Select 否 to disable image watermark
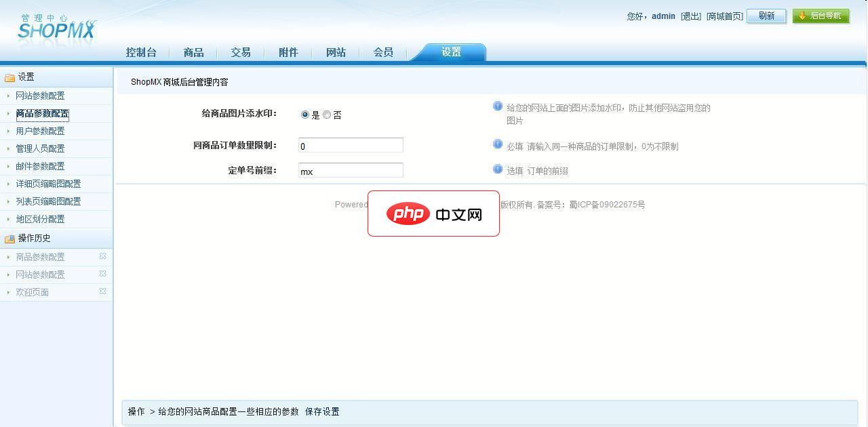This screenshot has width=868, height=427. 327,115
